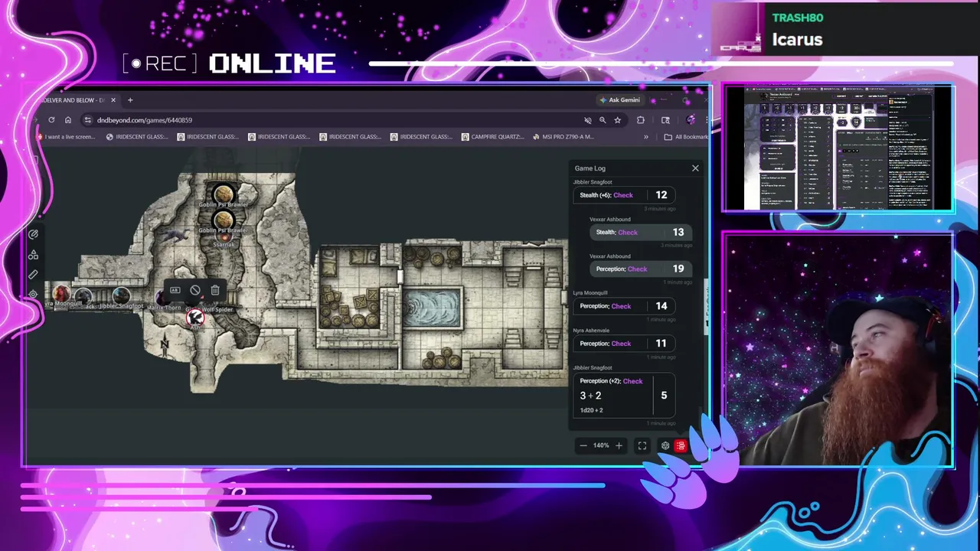Select the Jibbler Snagfoot token on map

pyautogui.click(x=121, y=295)
